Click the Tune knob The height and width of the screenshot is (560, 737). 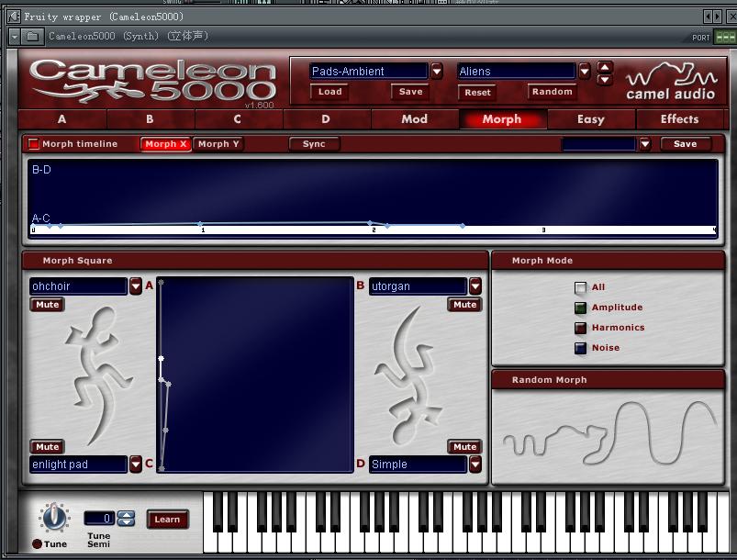[x=54, y=517]
